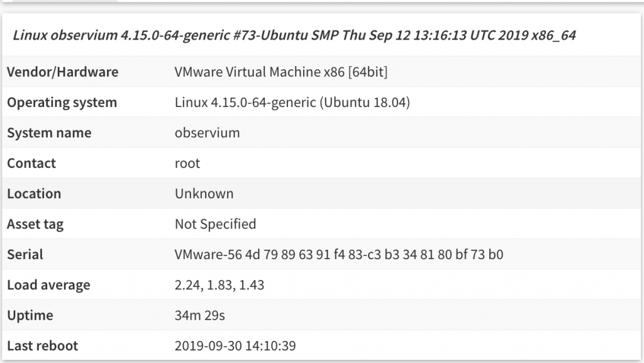
Task: Select the Uptime row label
Action: 30,315
